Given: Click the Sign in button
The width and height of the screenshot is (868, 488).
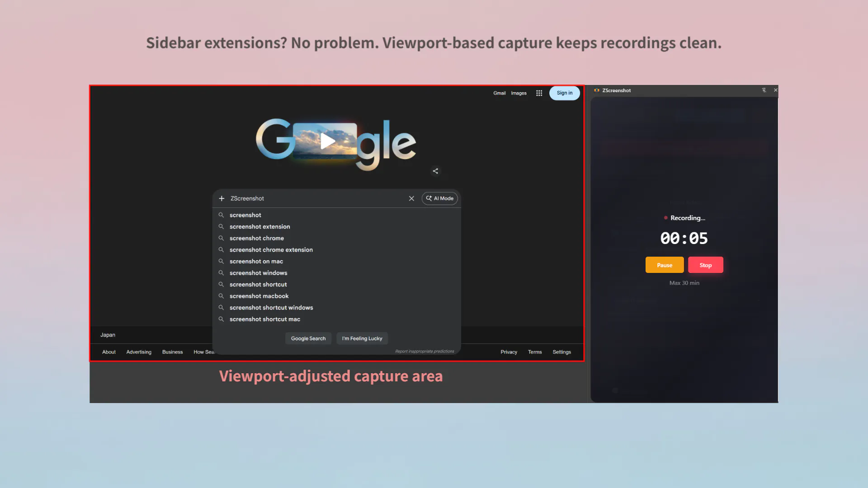Looking at the screenshot, I should 565,93.
